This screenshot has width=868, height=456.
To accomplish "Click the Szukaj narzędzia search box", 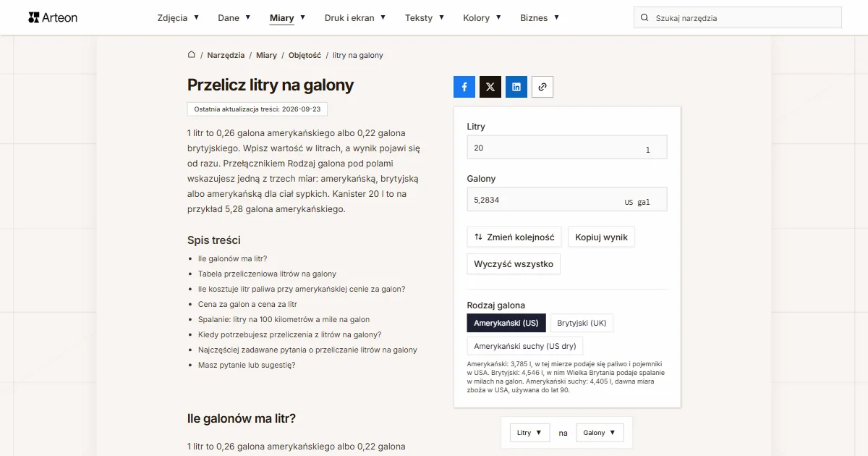I will 738,18.
